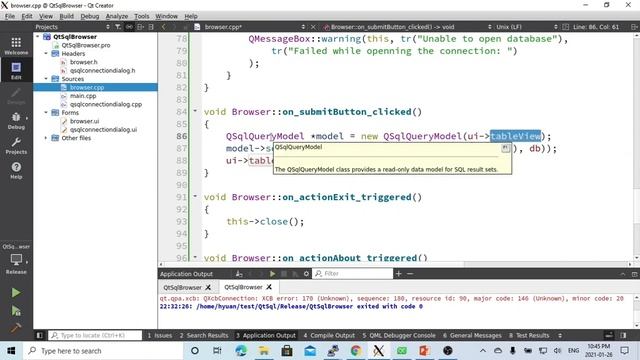Image resolution: width=640 pixels, height=360 pixels.
Task: Select browser.h in Headers
Action: click(x=84, y=62)
